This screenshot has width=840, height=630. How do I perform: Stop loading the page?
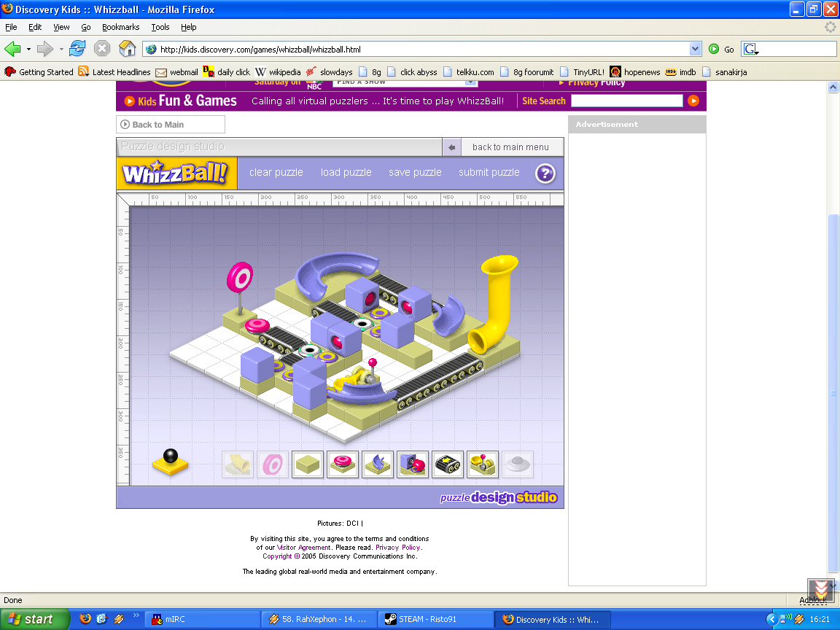coord(102,49)
